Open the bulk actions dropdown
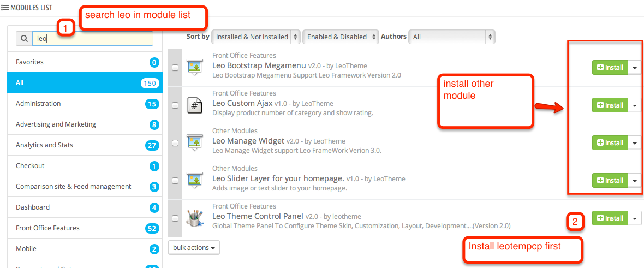This screenshot has width=644, height=268. [194, 247]
